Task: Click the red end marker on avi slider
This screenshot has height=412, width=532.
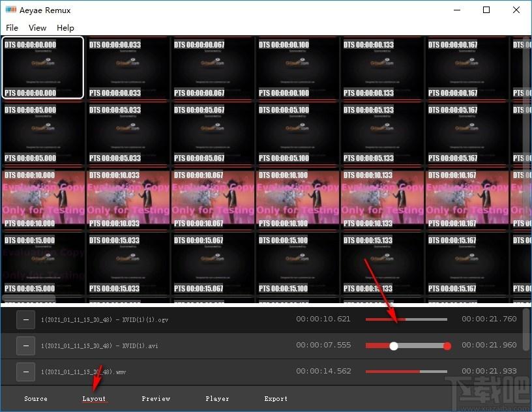Action: [x=447, y=346]
